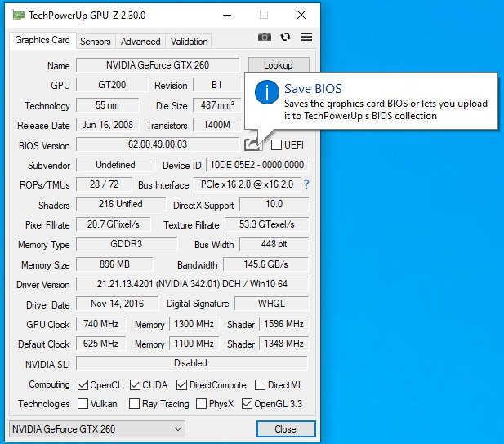Click the Name field NVIDIA GeForce GTX 260
Screen dimensions: 504x444
158,65
